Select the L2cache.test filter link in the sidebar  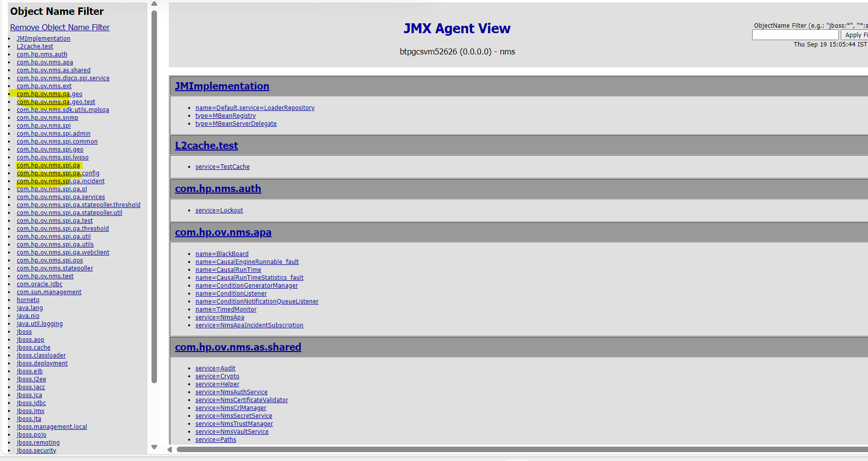coord(35,47)
